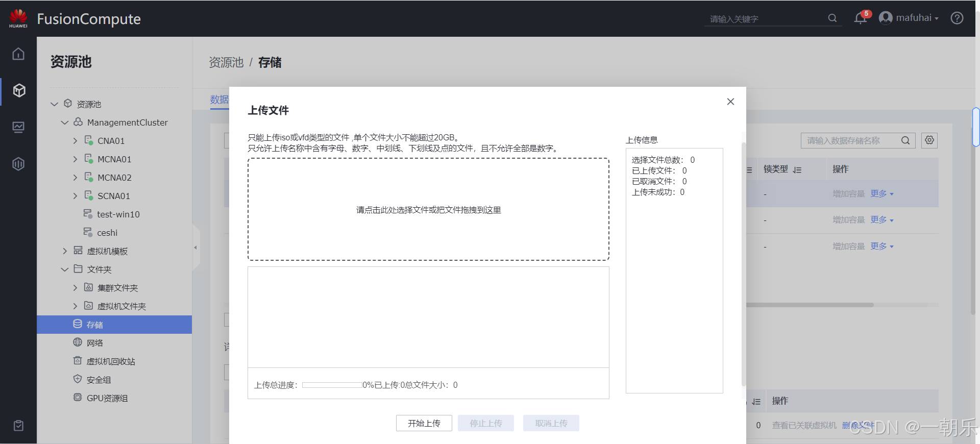This screenshot has width=980, height=444.
Task: Open the shield security icon in rail
Action: coord(18,164)
